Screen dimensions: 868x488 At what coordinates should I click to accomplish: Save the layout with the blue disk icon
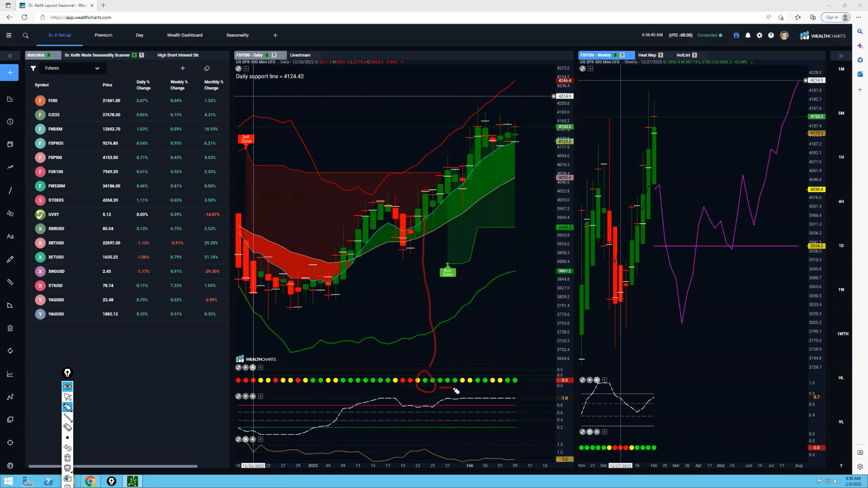pyautogui.click(x=736, y=35)
